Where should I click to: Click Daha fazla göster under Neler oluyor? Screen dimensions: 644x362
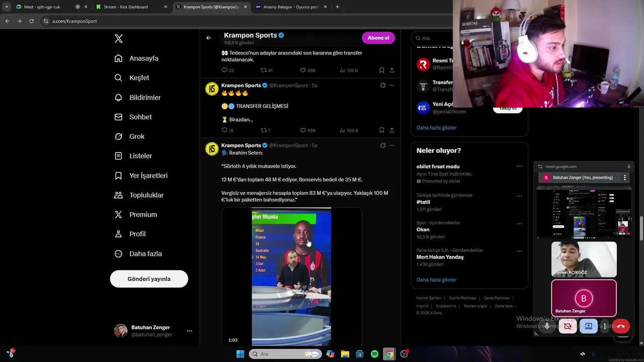[436, 280]
